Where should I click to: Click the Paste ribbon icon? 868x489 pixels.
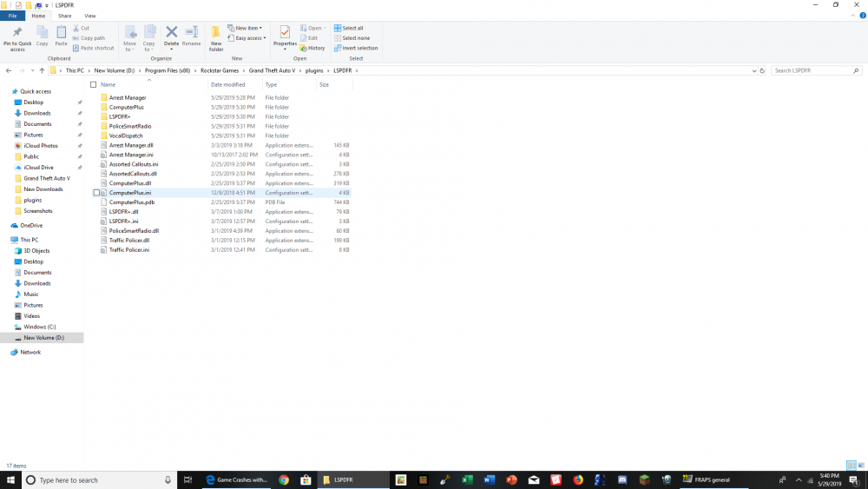tap(61, 32)
